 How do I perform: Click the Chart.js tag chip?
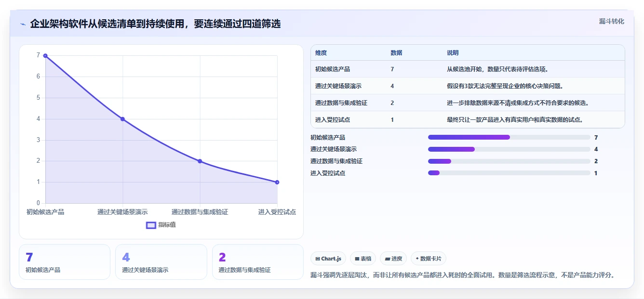click(x=328, y=259)
